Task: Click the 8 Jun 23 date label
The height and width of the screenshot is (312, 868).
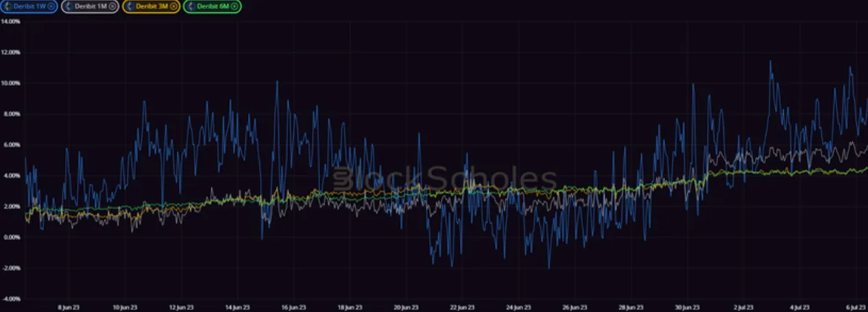Action: [x=68, y=308]
